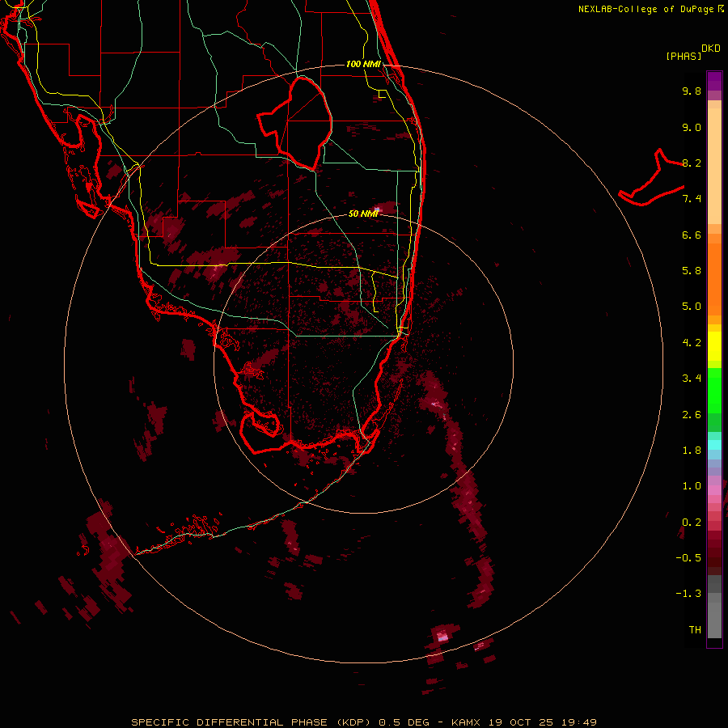Pick the purple top segment of color bar
Viewport: 728px width, 728px height.
[714, 81]
